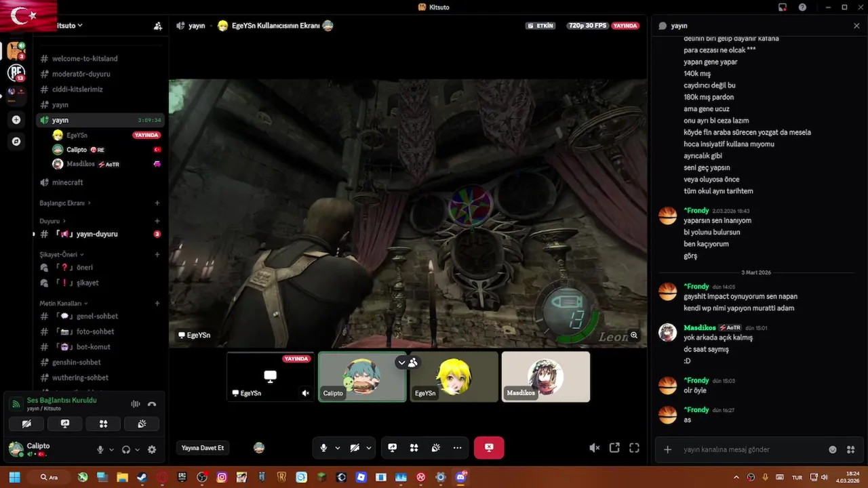
Task: Toggle microphone mute in user panel
Action: [x=100, y=449]
